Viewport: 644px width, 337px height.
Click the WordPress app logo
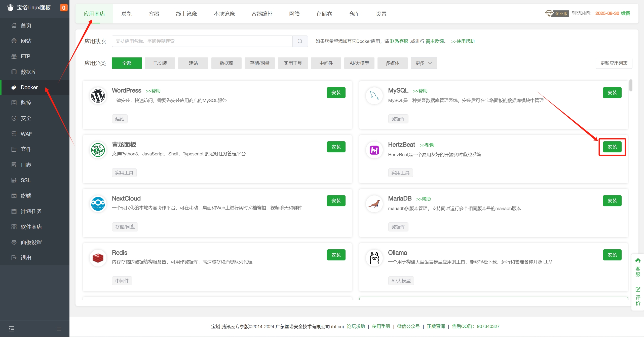click(x=98, y=96)
